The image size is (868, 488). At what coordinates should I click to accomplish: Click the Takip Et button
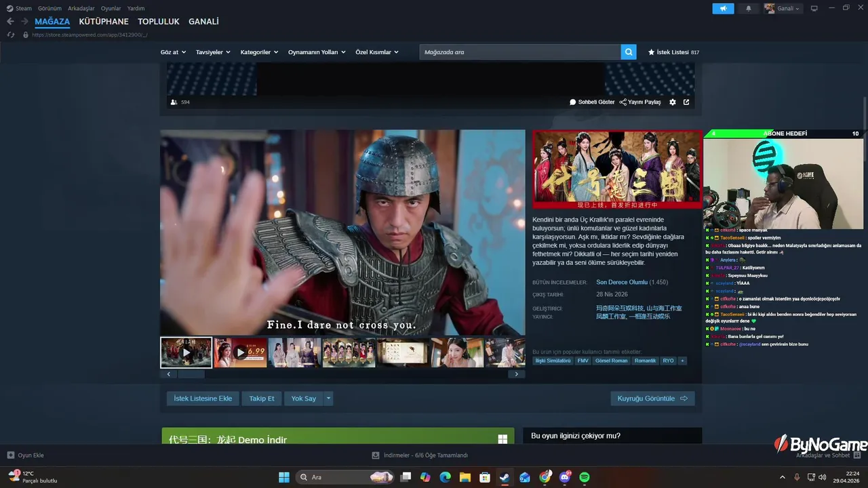tap(262, 399)
